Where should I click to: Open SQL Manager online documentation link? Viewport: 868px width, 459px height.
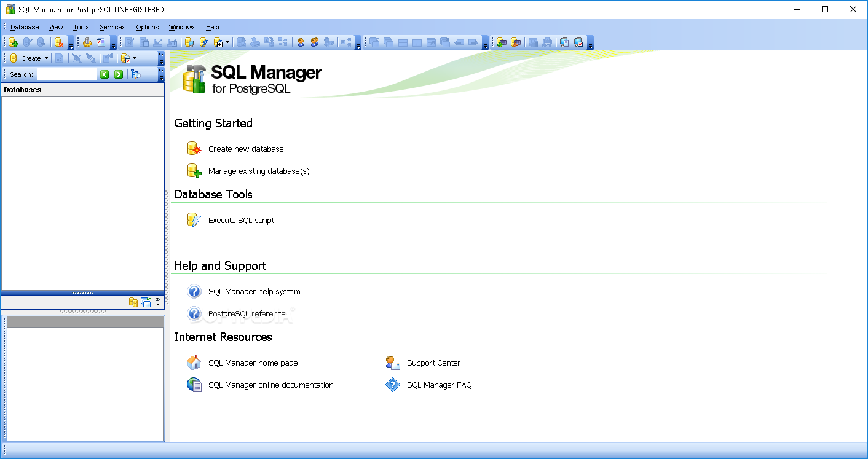coord(271,385)
